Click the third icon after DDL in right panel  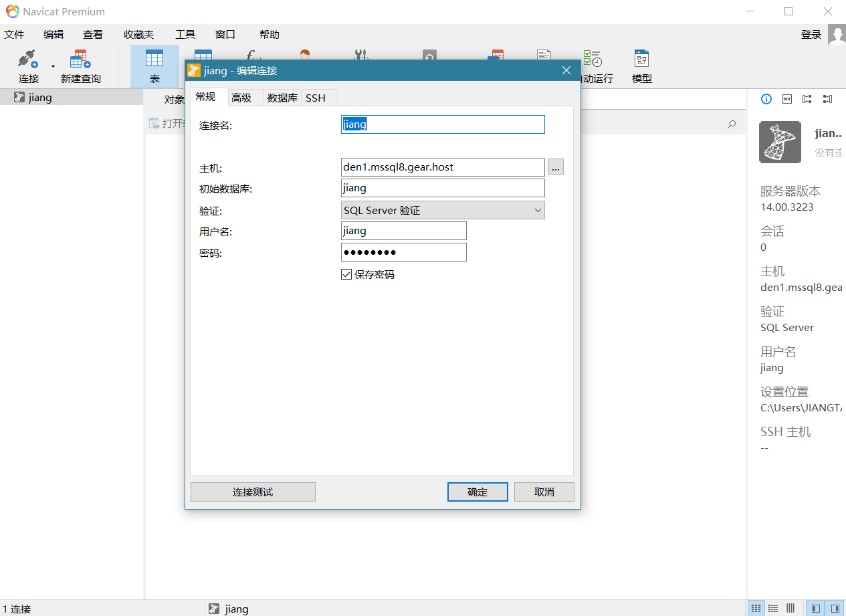[x=807, y=99]
